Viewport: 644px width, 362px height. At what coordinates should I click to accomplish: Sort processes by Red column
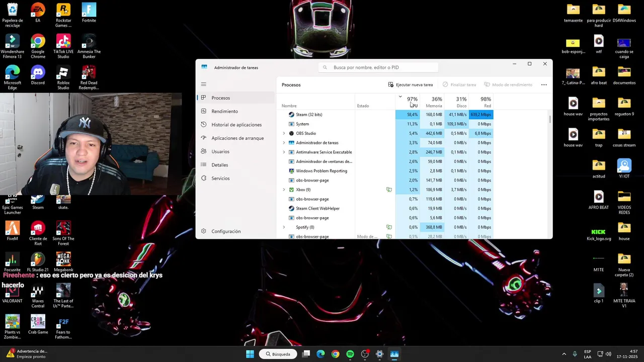click(x=480, y=102)
